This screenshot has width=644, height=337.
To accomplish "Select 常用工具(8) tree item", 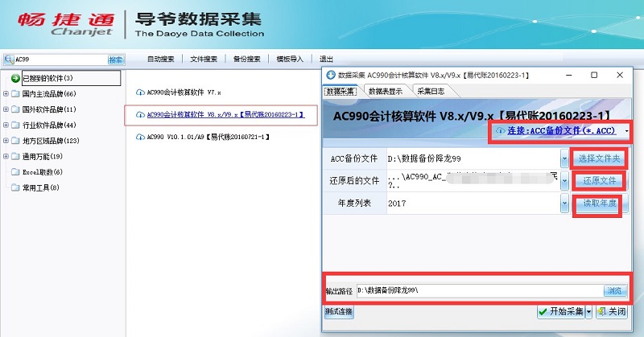I will pyautogui.click(x=41, y=187).
